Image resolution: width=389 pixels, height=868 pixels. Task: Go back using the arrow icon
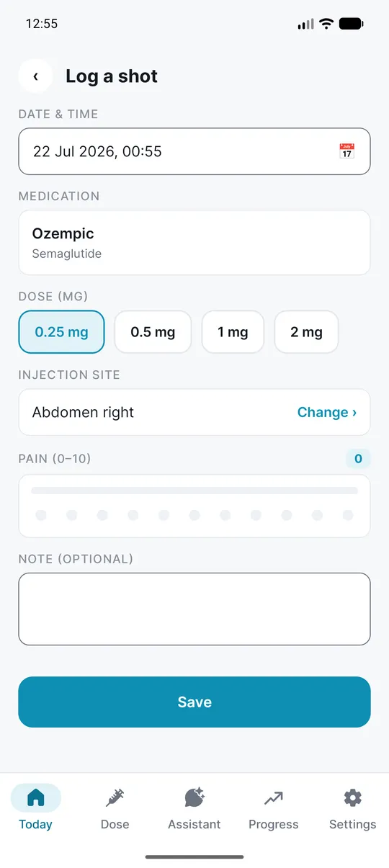[35, 76]
